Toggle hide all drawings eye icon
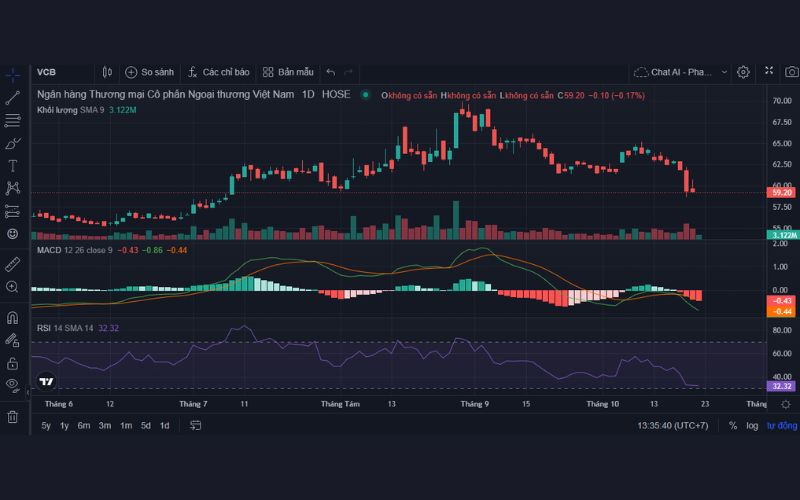This screenshot has width=800, height=500. point(13,384)
